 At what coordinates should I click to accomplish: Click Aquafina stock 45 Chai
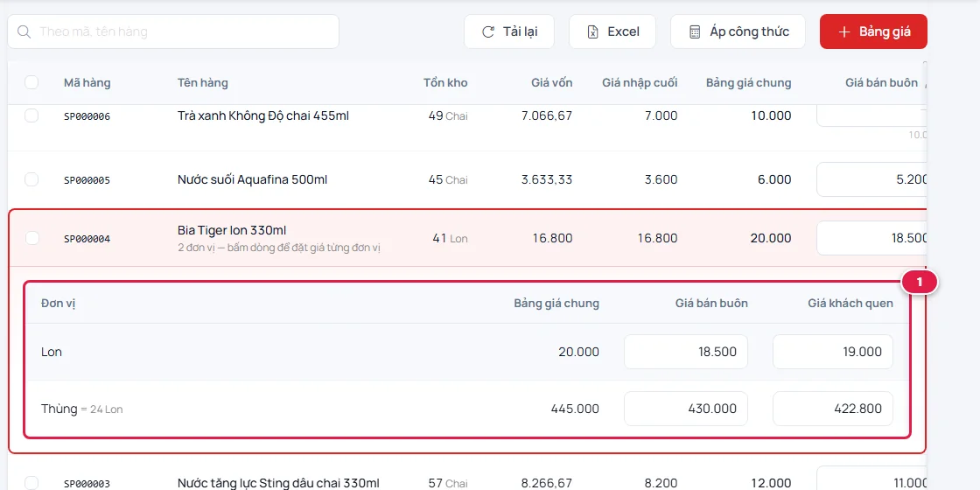click(x=447, y=180)
